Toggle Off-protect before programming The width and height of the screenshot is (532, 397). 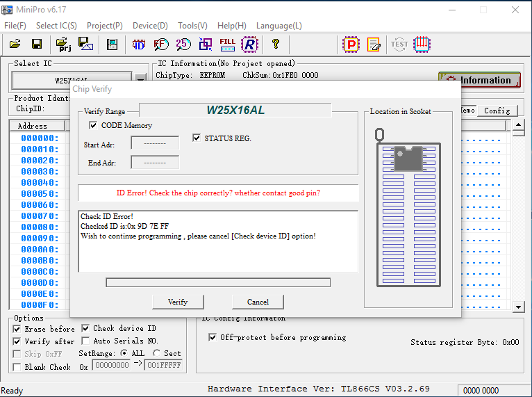213,337
